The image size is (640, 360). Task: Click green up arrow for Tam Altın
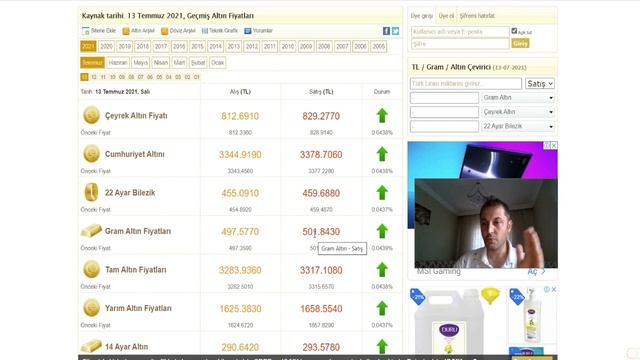point(382,270)
